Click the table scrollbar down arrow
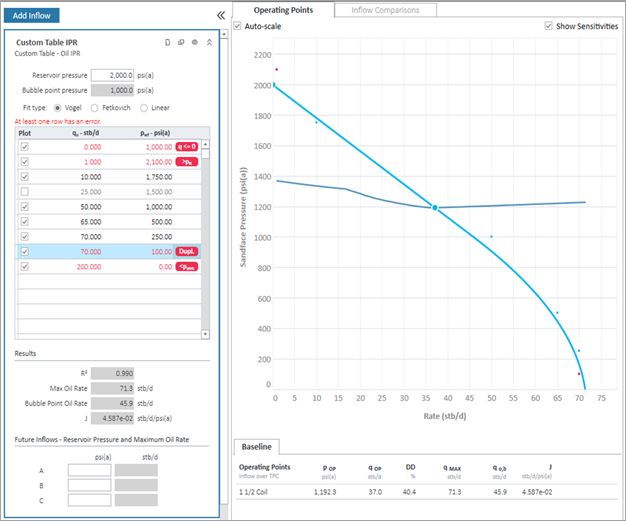The height and width of the screenshot is (521, 626). point(205,334)
